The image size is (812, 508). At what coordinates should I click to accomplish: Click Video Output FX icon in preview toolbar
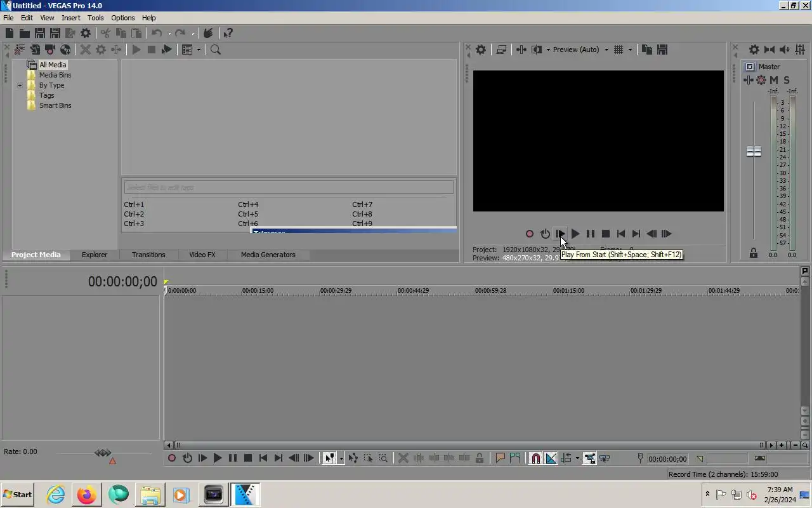pyautogui.click(x=521, y=50)
